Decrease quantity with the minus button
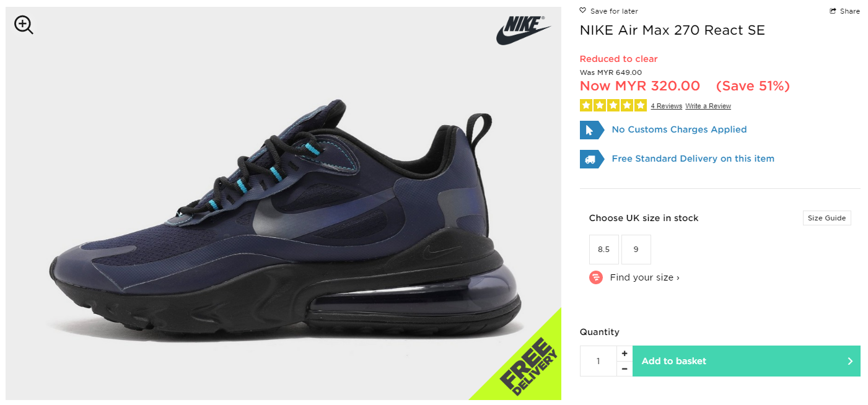 click(625, 368)
